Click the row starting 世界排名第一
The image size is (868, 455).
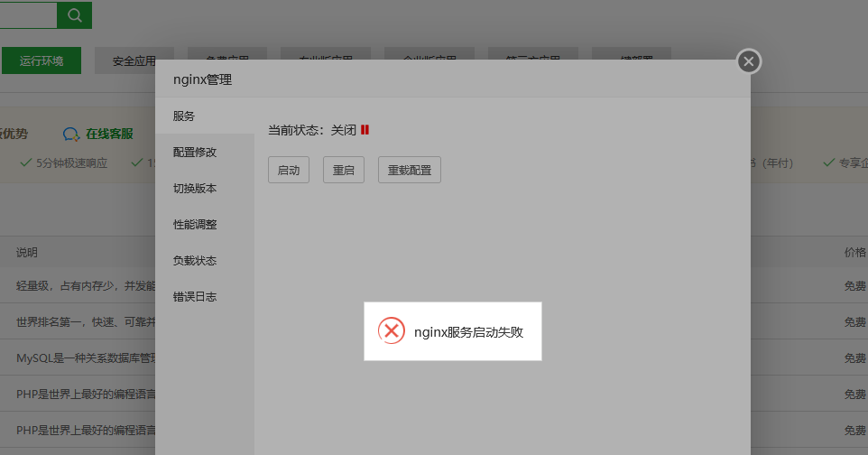click(78, 322)
